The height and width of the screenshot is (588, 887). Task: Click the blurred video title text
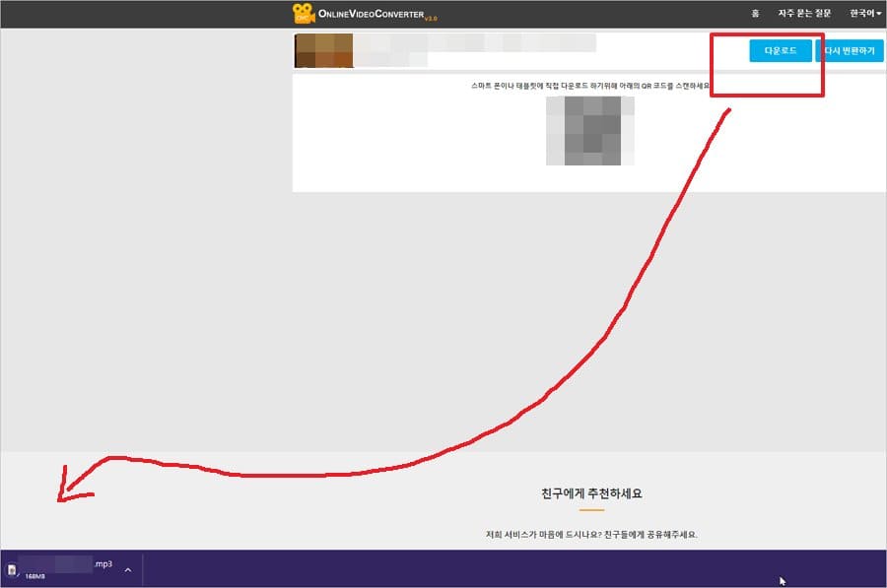pyautogui.click(x=473, y=43)
